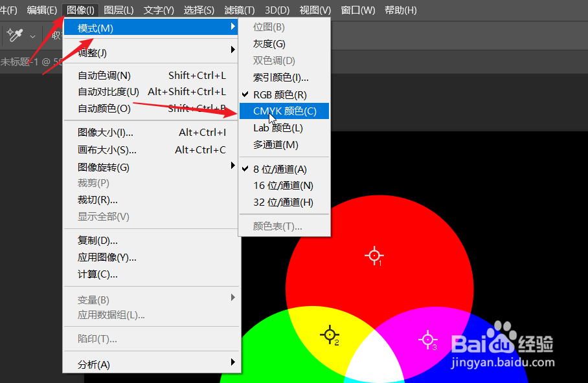Open the 帮助(H) menu
The image size is (588, 383).
[400, 10]
